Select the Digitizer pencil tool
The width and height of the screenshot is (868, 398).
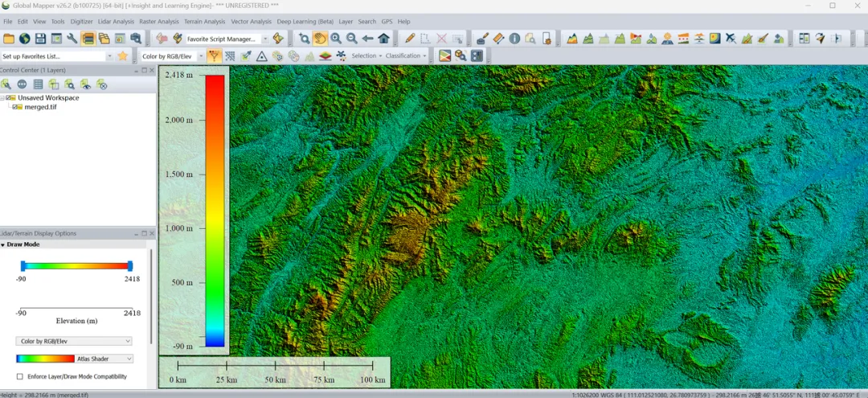410,39
